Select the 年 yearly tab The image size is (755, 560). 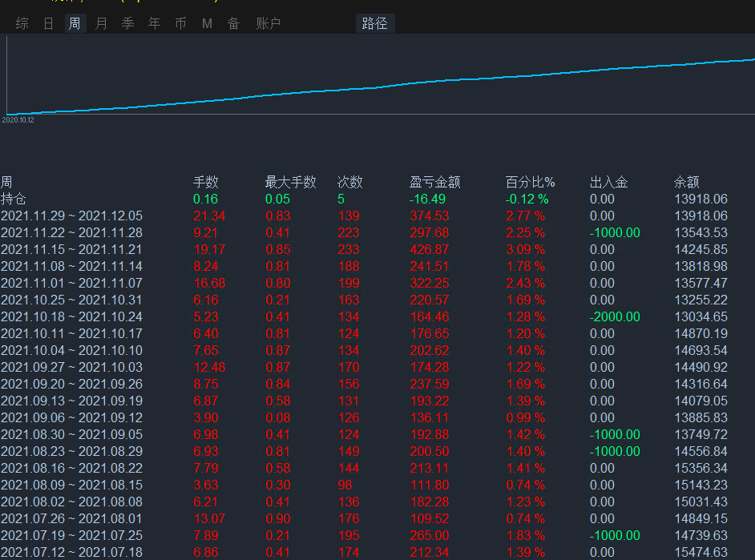click(x=154, y=24)
